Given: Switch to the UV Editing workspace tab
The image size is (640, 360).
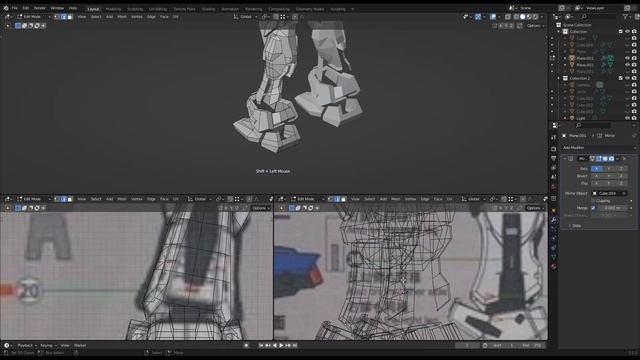Looking at the screenshot, I should (x=158, y=9).
